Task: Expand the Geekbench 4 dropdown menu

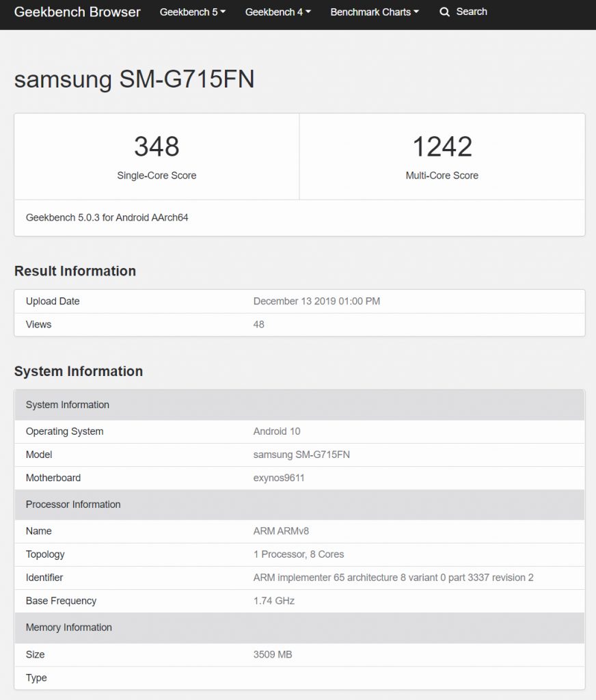Action: pyautogui.click(x=277, y=12)
